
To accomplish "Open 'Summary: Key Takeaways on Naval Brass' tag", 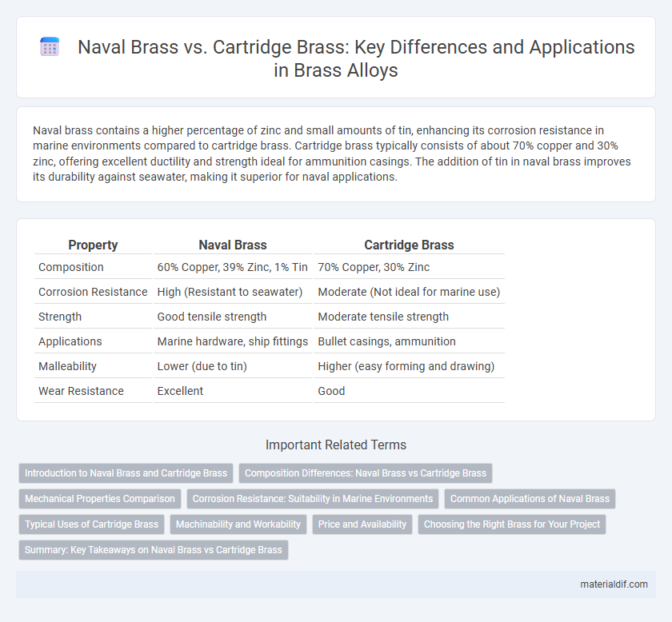I will coord(154,550).
